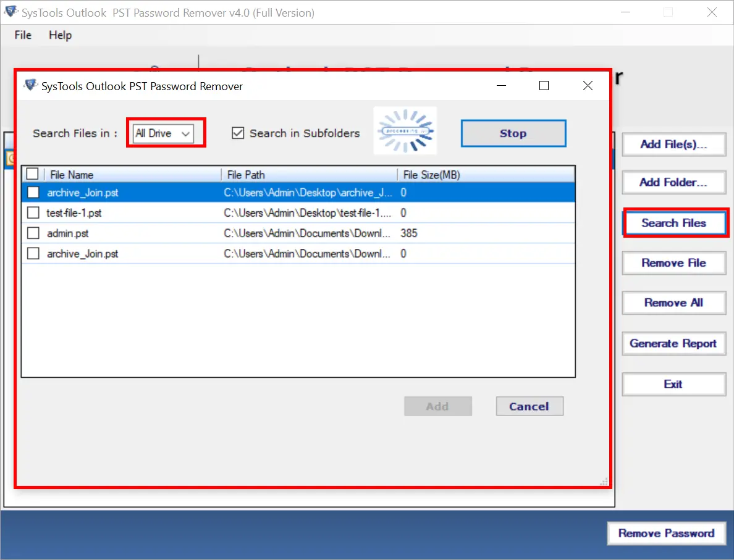The width and height of the screenshot is (734, 560).
Task: Maximize the search dialog window
Action: coord(544,86)
